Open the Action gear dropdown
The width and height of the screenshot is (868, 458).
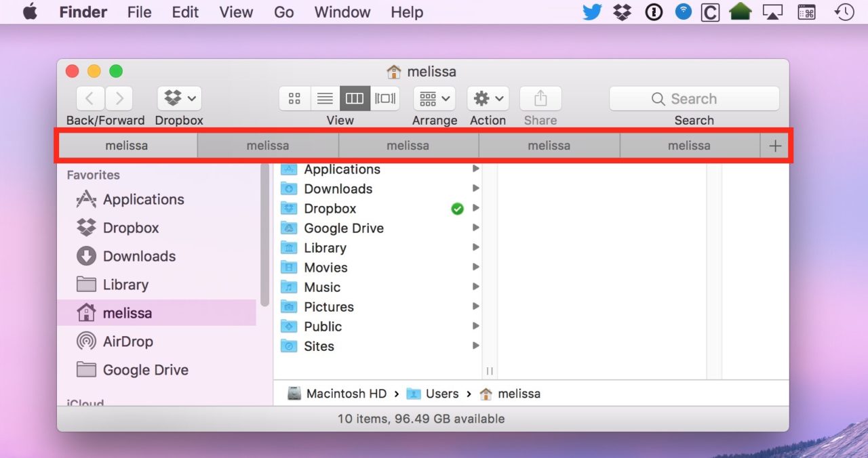coord(488,98)
